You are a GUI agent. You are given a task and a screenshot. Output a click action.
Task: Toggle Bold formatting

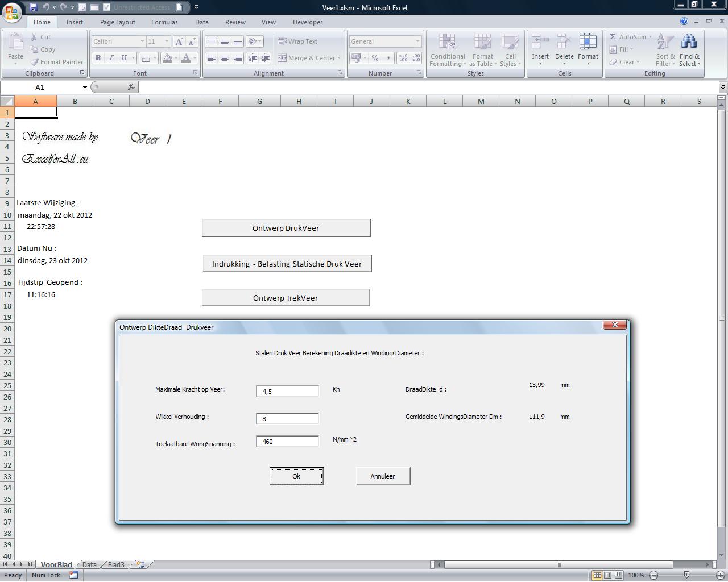(x=98, y=58)
